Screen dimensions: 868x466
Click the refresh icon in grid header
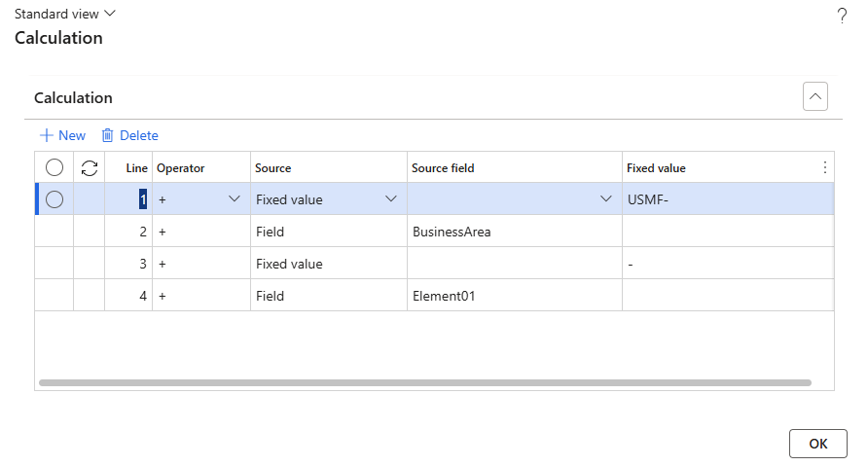pyautogui.click(x=90, y=168)
